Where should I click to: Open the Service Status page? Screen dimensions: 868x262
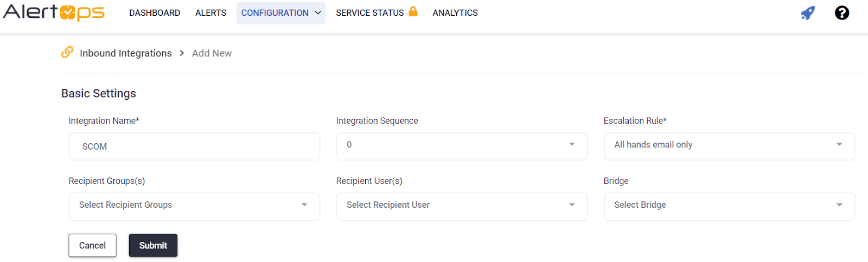[369, 13]
